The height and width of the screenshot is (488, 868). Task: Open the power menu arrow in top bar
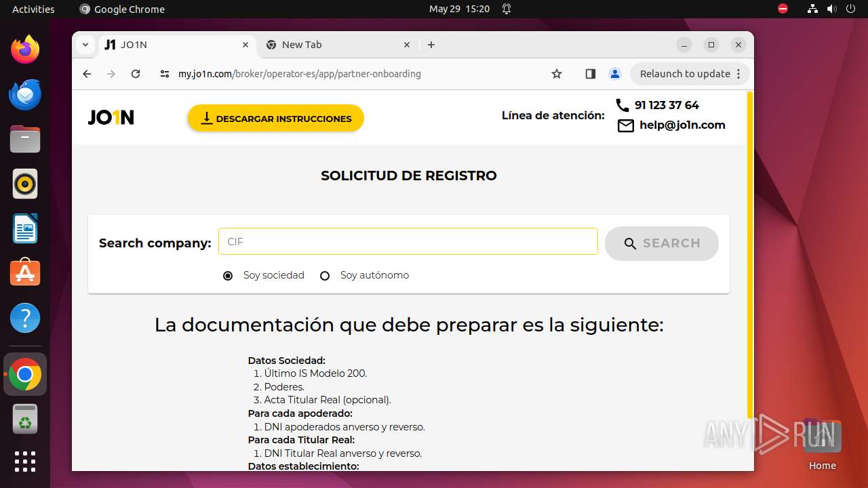[x=851, y=9]
